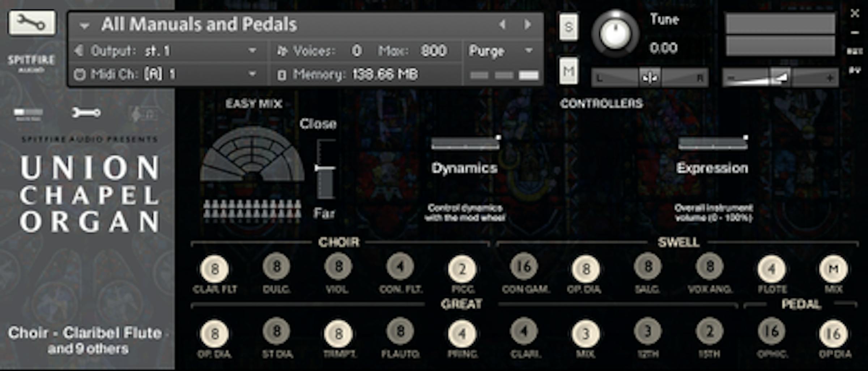Toggle Choir Picc. 2 stop
The height and width of the screenshot is (371, 868).
pyautogui.click(x=462, y=269)
